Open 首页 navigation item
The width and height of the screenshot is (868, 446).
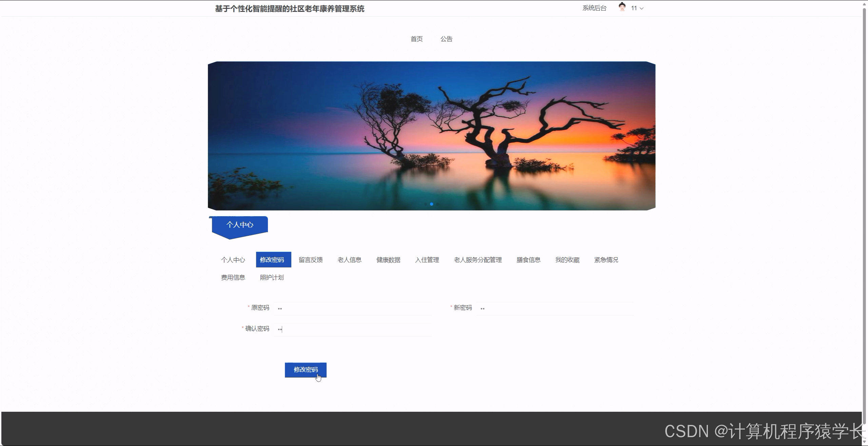pos(416,39)
